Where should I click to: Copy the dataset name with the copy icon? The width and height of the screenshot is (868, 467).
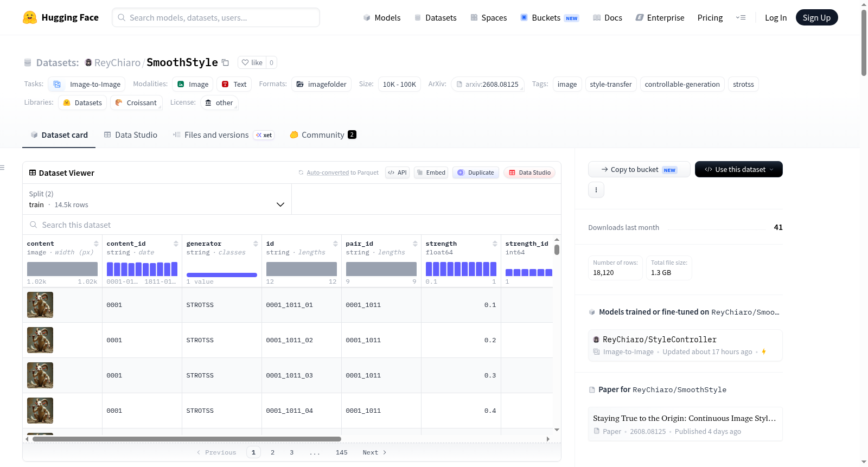225,62
